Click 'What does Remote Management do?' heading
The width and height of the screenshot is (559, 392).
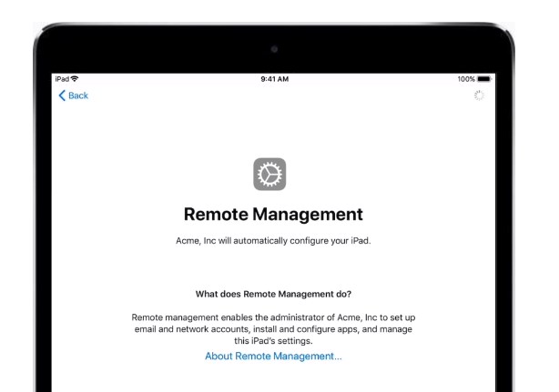pyautogui.click(x=273, y=294)
